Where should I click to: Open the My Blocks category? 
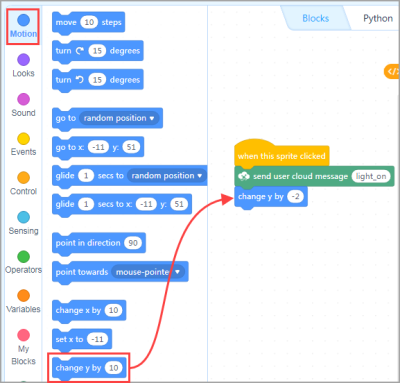tap(23, 347)
